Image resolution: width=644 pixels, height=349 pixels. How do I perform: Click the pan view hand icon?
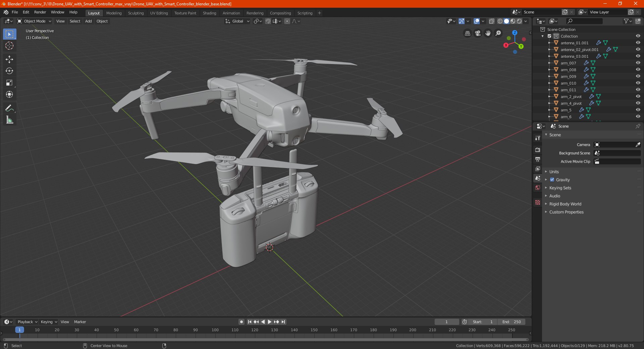tap(488, 33)
